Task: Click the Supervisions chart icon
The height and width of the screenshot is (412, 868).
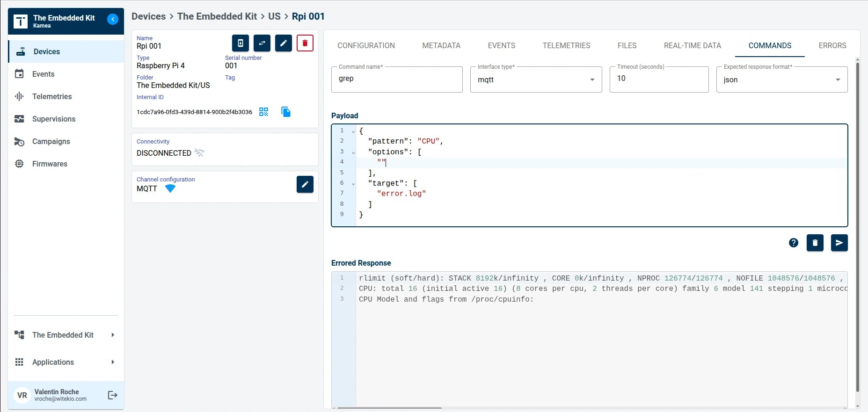Action: tap(19, 119)
